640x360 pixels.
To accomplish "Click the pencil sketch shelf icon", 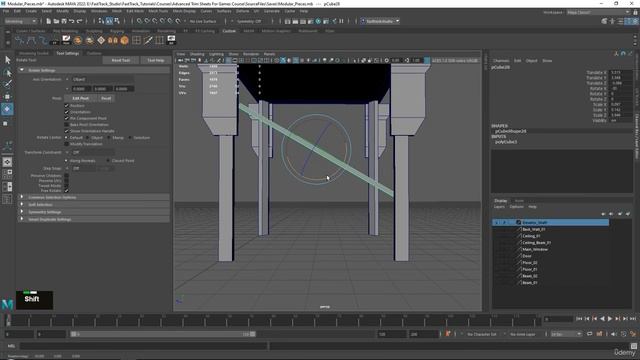I will (66, 40).
